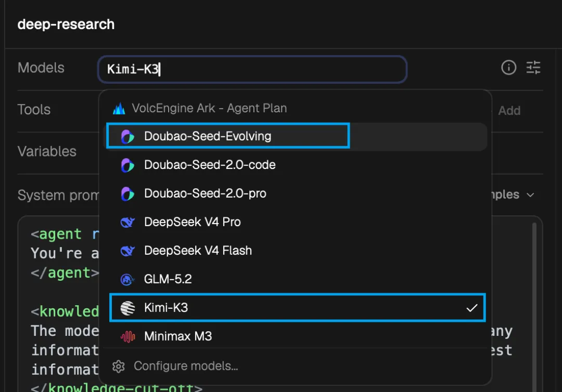Click into the Models search field

pos(252,69)
